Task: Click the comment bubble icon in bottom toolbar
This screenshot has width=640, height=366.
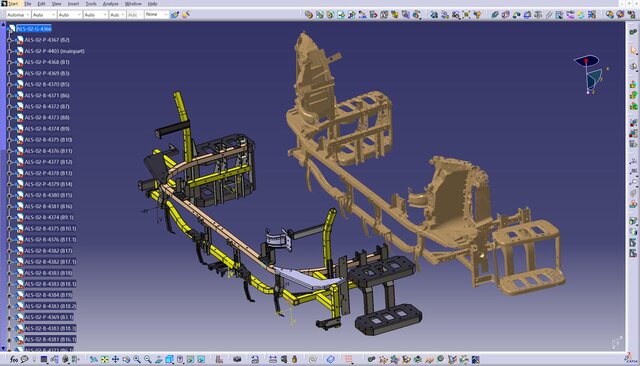Action: [x=24, y=359]
